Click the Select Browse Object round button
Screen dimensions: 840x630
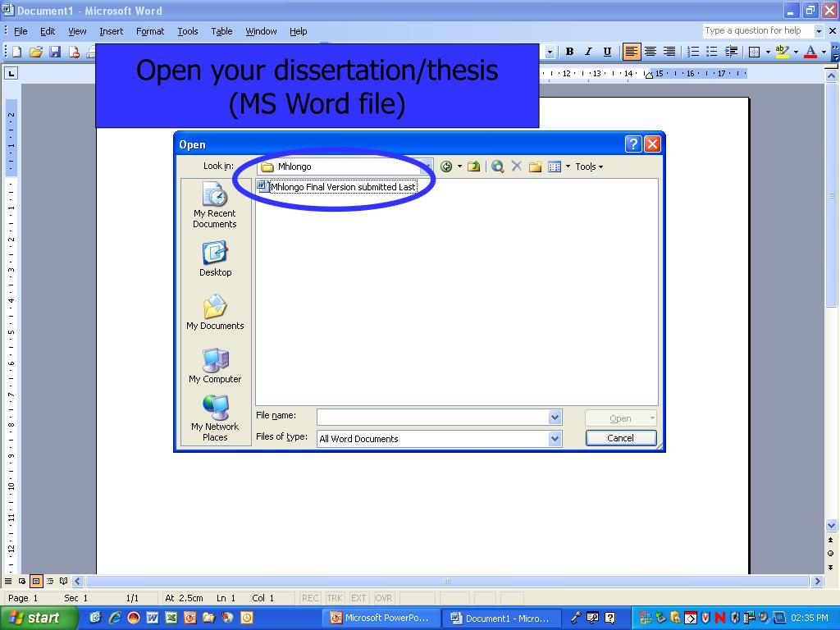(x=831, y=554)
